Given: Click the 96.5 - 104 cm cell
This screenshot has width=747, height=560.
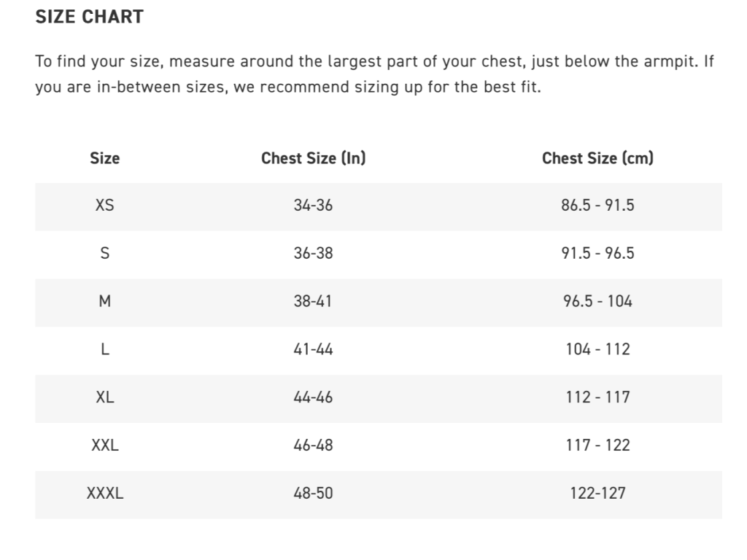Looking at the screenshot, I should point(597,301).
